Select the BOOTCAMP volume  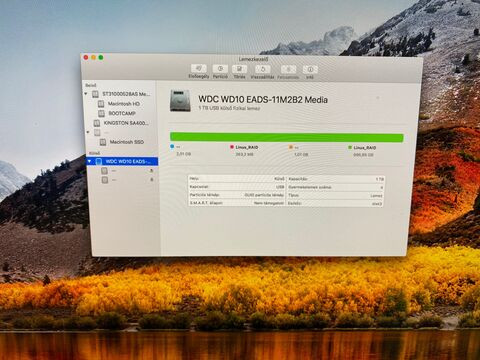122,113
